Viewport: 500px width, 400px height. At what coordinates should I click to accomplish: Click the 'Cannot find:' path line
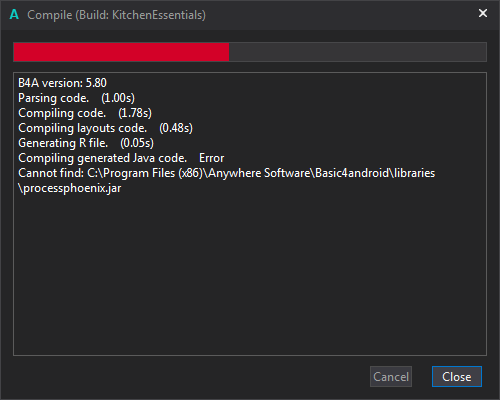click(227, 173)
